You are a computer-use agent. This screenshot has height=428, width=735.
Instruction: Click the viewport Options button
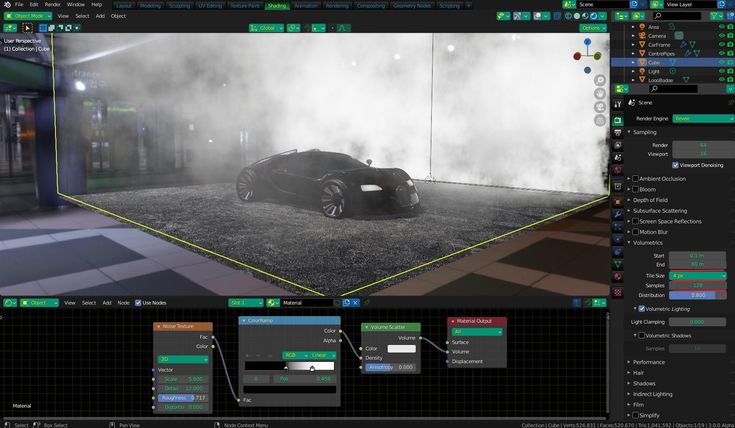[593, 28]
